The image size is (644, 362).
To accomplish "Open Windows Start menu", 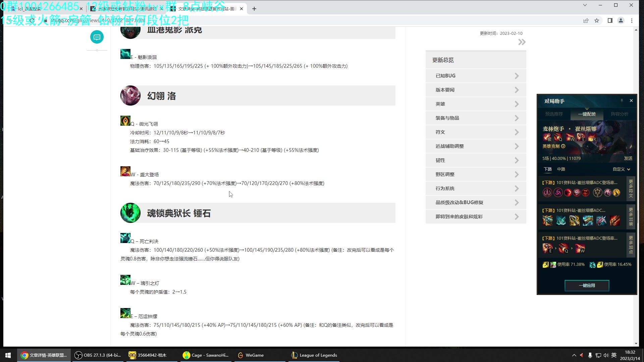I will coord(8,355).
